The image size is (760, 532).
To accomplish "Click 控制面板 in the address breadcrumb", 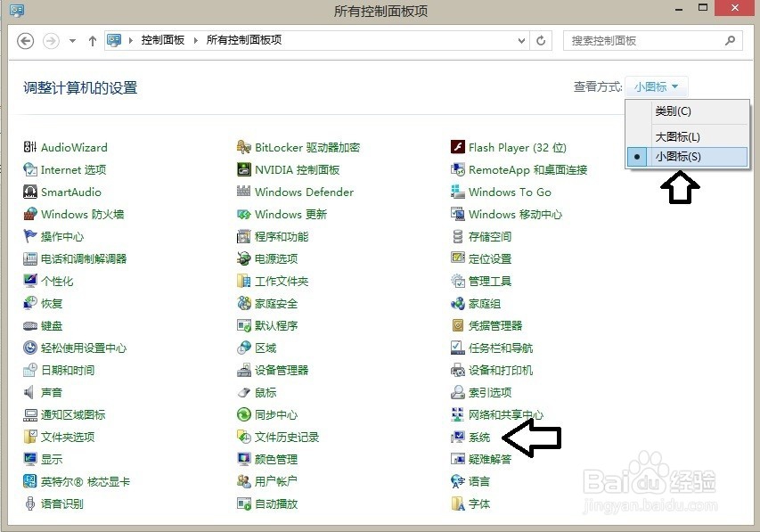I will (x=163, y=40).
